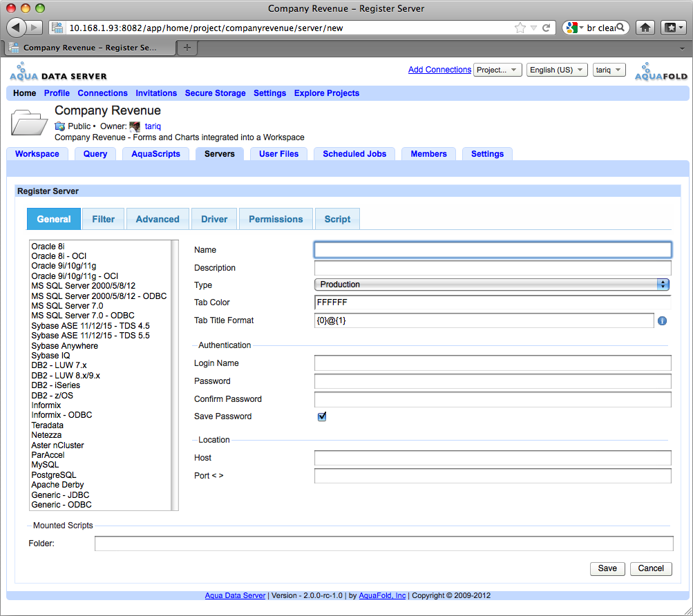Open the User Files tab
The image size is (693, 616).
pyautogui.click(x=279, y=154)
